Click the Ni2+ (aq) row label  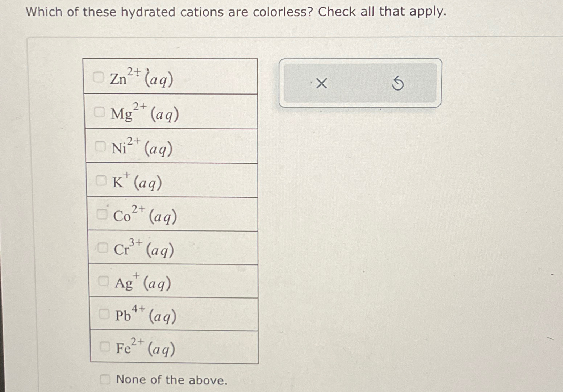click(141, 148)
